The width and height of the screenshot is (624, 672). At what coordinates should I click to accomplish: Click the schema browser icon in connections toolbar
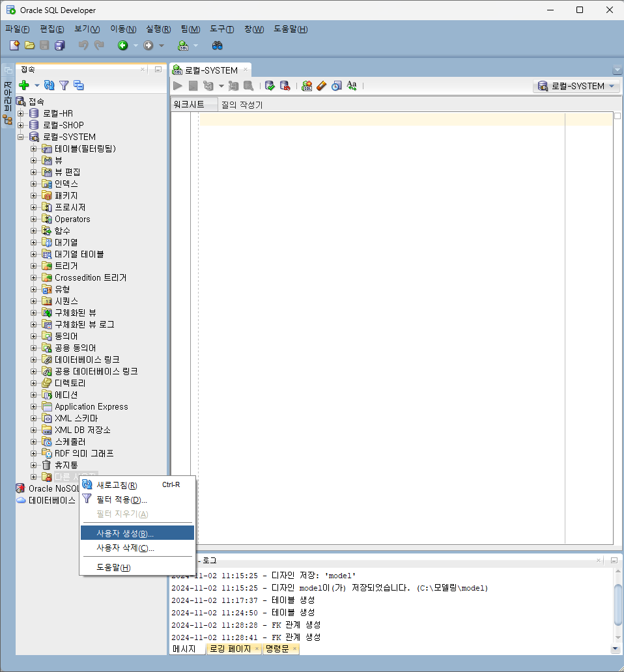78,85
